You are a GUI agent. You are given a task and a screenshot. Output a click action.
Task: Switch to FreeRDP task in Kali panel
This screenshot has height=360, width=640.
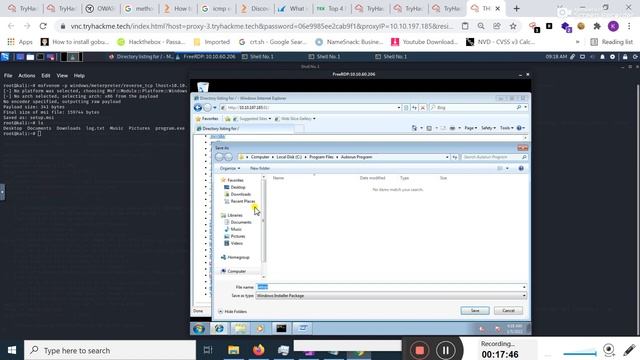(207, 57)
